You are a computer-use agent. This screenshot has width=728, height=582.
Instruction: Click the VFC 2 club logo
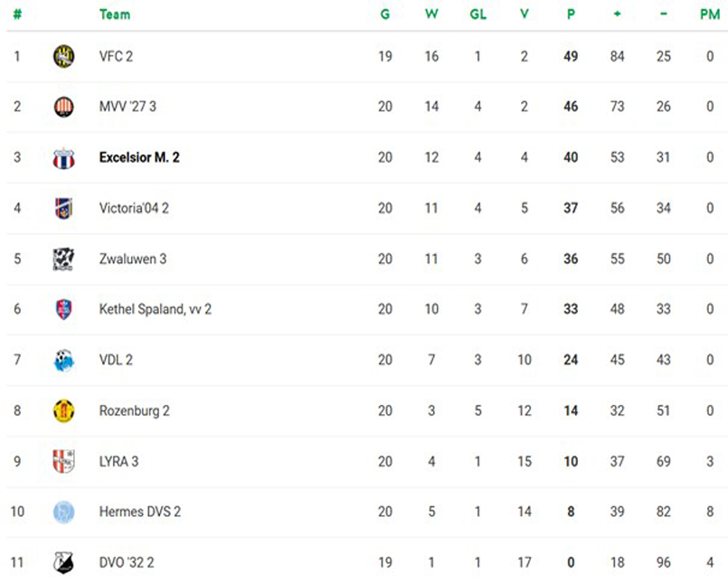pos(63,56)
